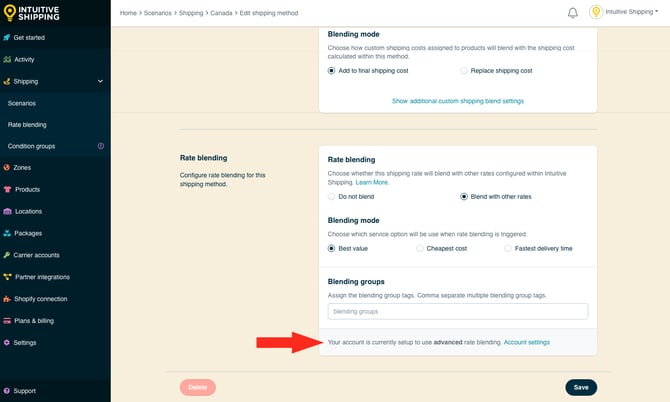Screen dimensions: 670x402
Task: Select Best value blending mode
Action: pos(331,248)
